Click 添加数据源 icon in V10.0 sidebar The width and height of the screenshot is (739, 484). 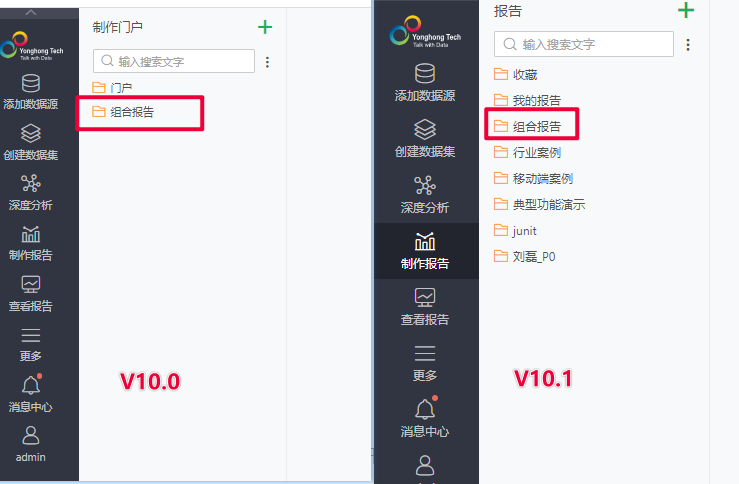pyautogui.click(x=31, y=84)
